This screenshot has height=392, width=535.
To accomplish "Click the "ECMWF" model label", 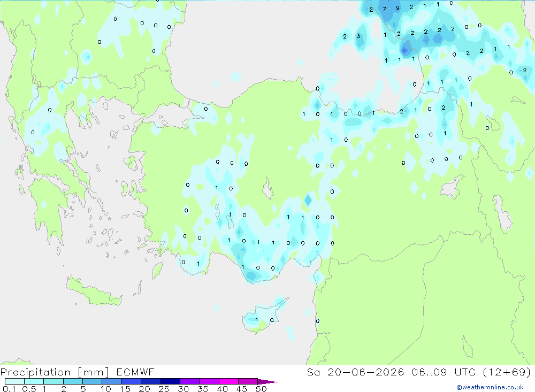I will [135, 372].
